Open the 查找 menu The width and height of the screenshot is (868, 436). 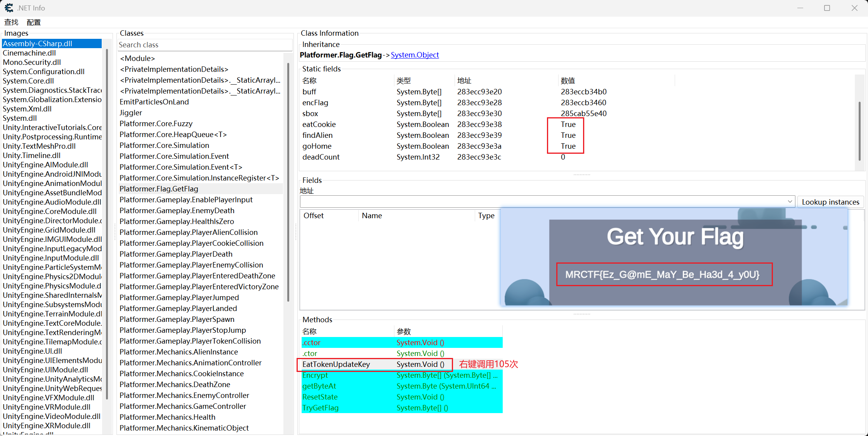(x=11, y=22)
